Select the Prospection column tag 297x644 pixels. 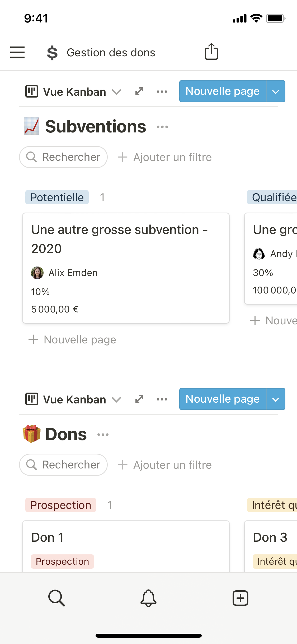(61, 505)
